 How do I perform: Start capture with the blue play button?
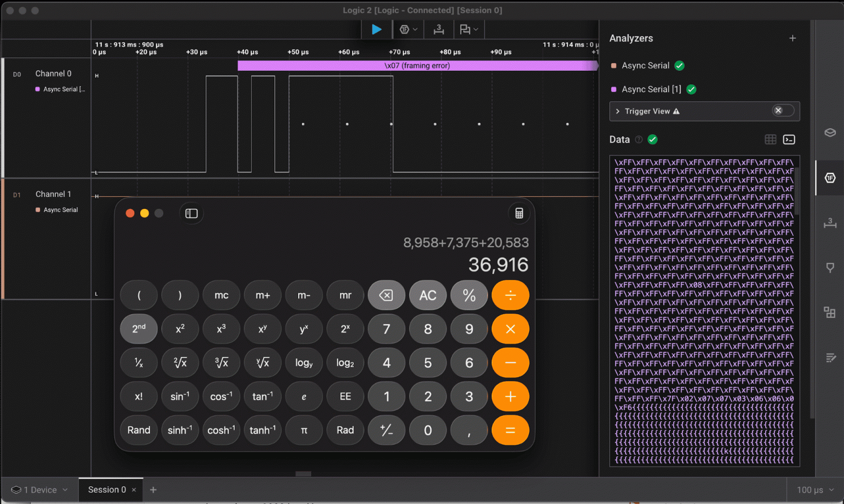(377, 30)
